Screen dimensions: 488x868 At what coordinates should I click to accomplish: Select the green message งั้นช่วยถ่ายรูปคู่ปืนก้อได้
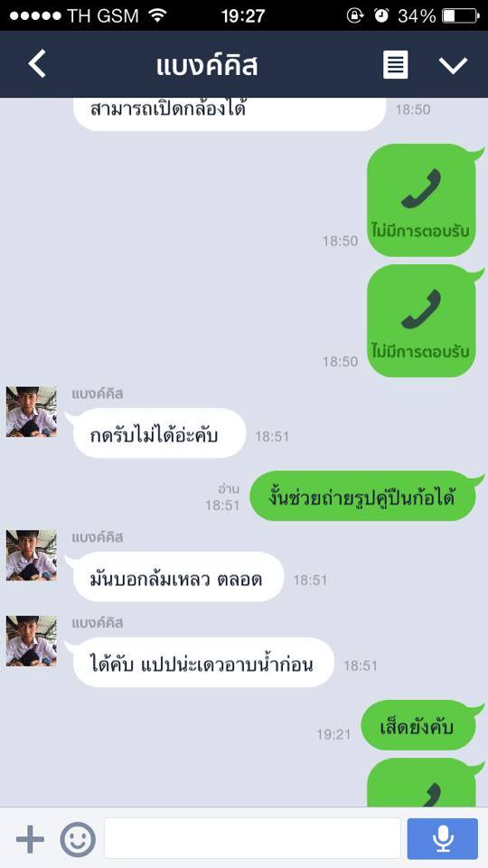coord(363,496)
